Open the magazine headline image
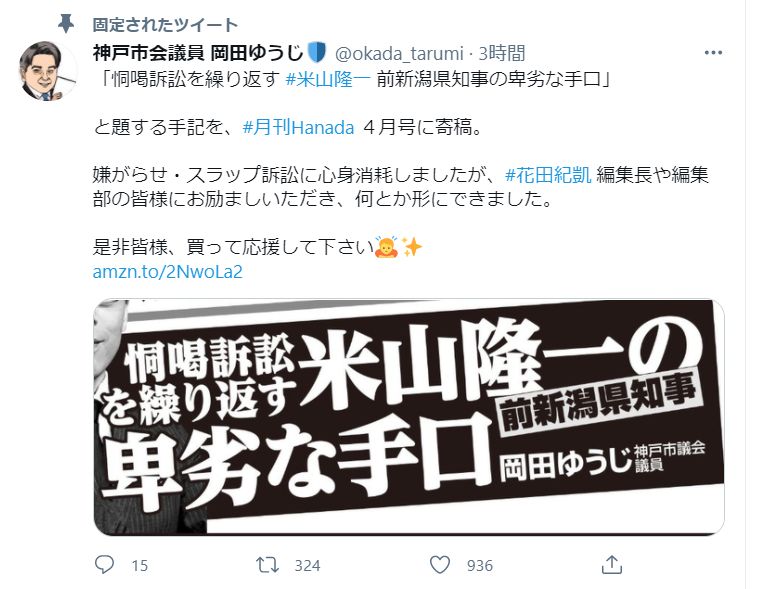Viewport: 762px width, 589px height. (x=409, y=417)
